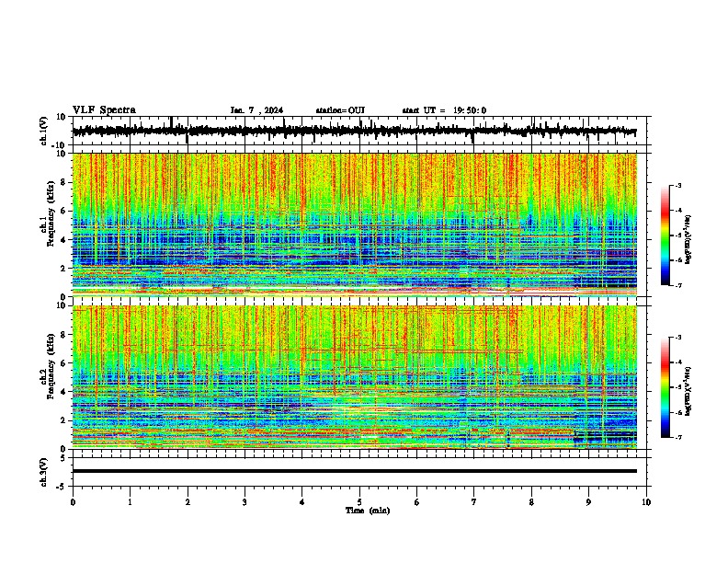Click the ch.1 color scale bar
This screenshot has width=728, height=563.
point(665,236)
